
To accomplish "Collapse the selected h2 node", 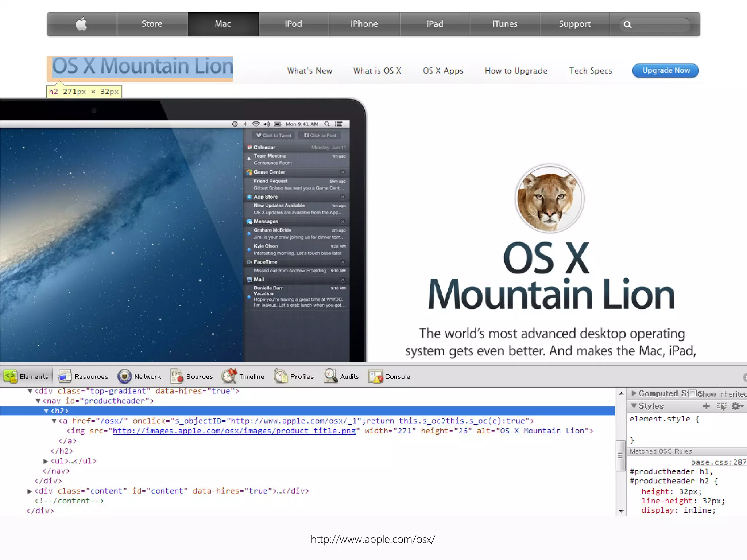I will pos(46,411).
